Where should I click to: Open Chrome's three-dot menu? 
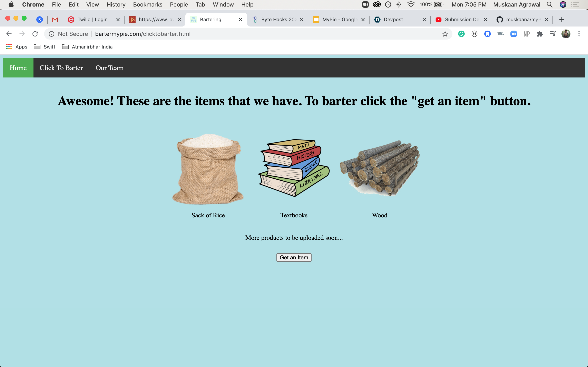click(579, 34)
